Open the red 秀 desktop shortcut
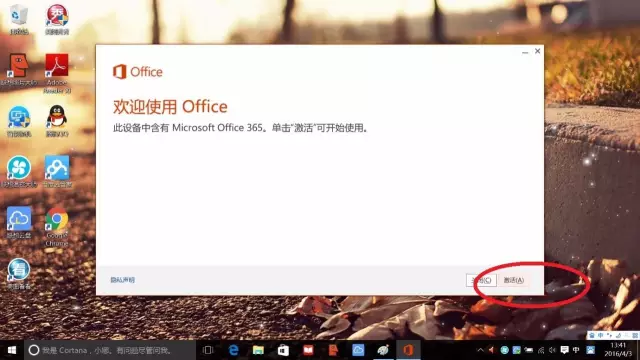The width and height of the screenshot is (640, 360). pos(57,19)
